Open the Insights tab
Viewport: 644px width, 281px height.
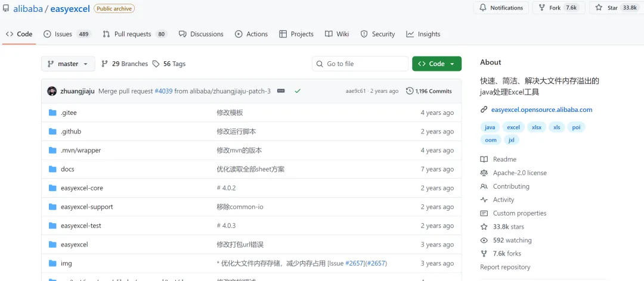point(423,34)
